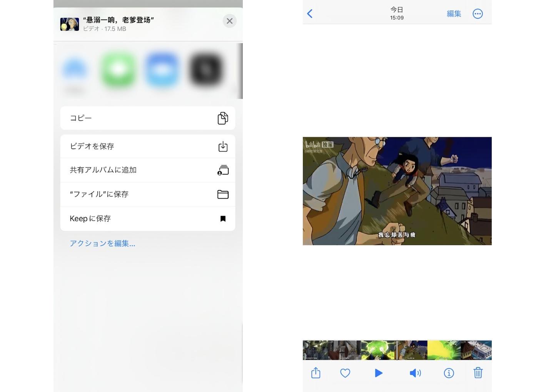The width and height of the screenshot is (541, 392).
Task: Tap the コピー copy action
Action: point(148,118)
